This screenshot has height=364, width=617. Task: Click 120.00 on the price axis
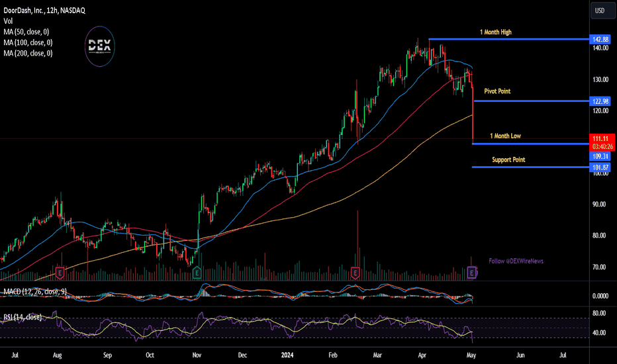pos(600,111)
